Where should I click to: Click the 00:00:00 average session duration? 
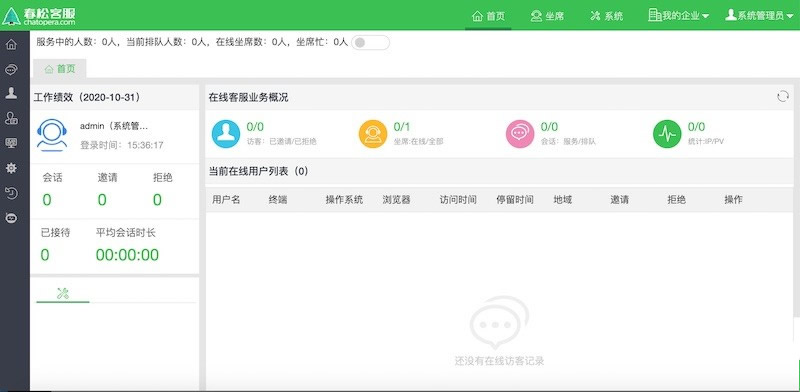pos(127,255)
